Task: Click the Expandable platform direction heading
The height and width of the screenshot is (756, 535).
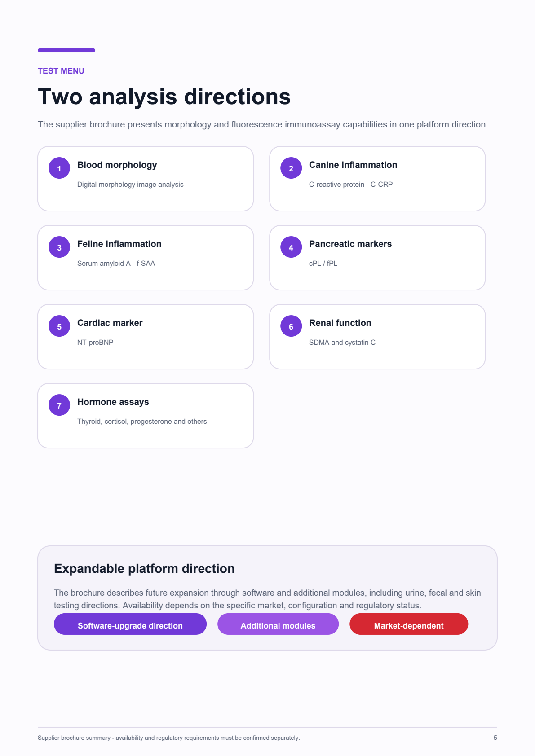Action: (144, 568)
